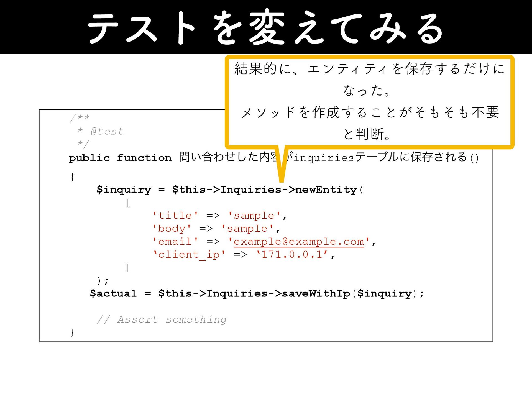
Task: Click the callout's pointer tail
Action: coord(282,166)
